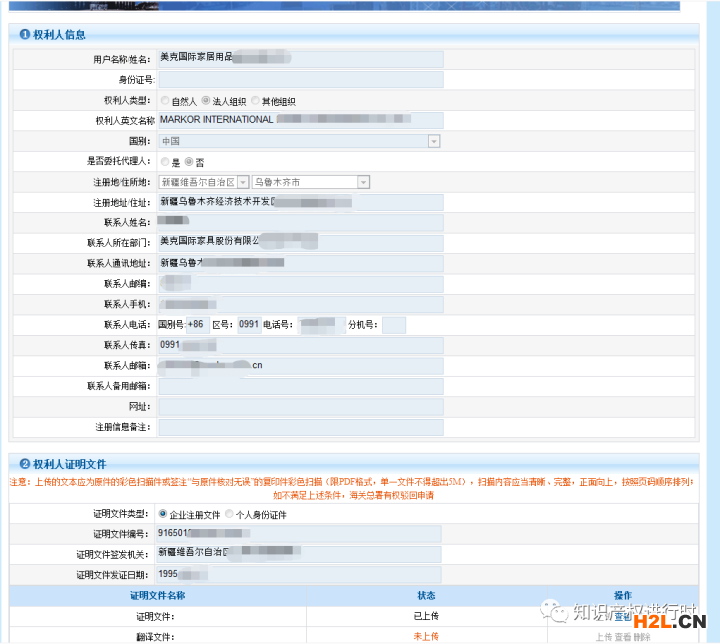The height and width of the screenshot is (644, 720).
Task: Choose 其他组织 as the right holder type
Action: click(255, 101)
